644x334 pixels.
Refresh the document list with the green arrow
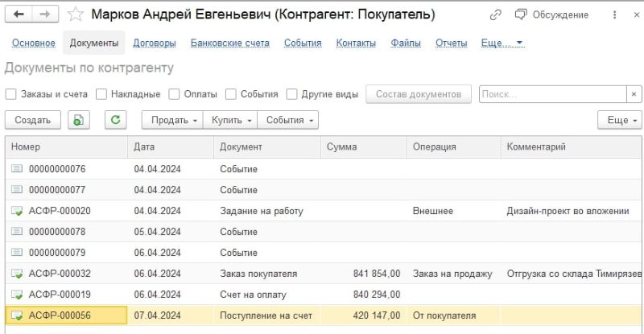pos(115,120)
